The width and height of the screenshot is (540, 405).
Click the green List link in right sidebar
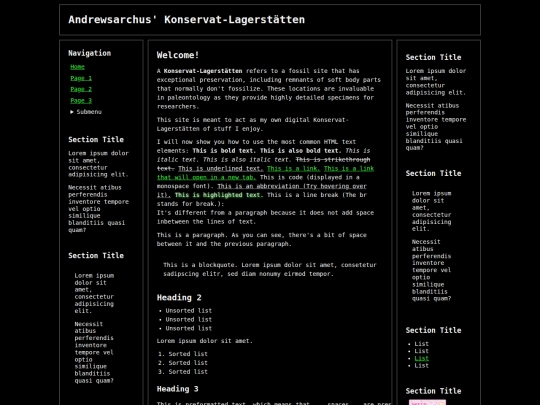tap(422, 358)
